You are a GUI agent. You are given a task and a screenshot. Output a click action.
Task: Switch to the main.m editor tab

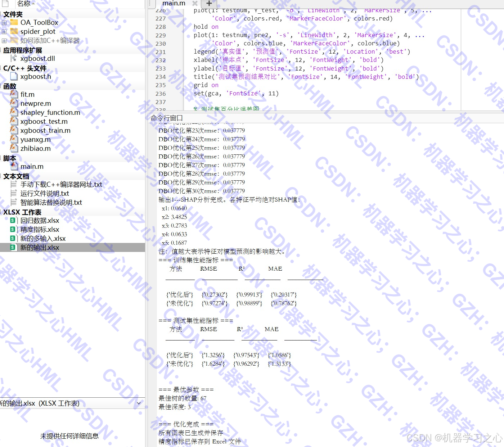[174, 3]
